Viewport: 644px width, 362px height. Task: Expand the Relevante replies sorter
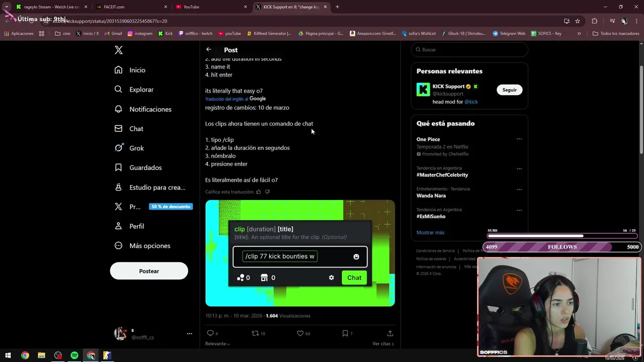point(217,344)
